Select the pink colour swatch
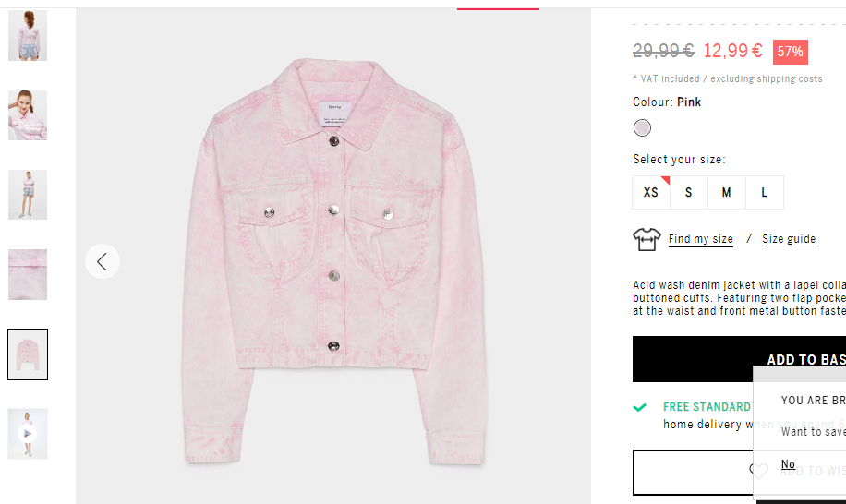Image resolution: width=846 pixels, height=504 pixels. [642, 128]
